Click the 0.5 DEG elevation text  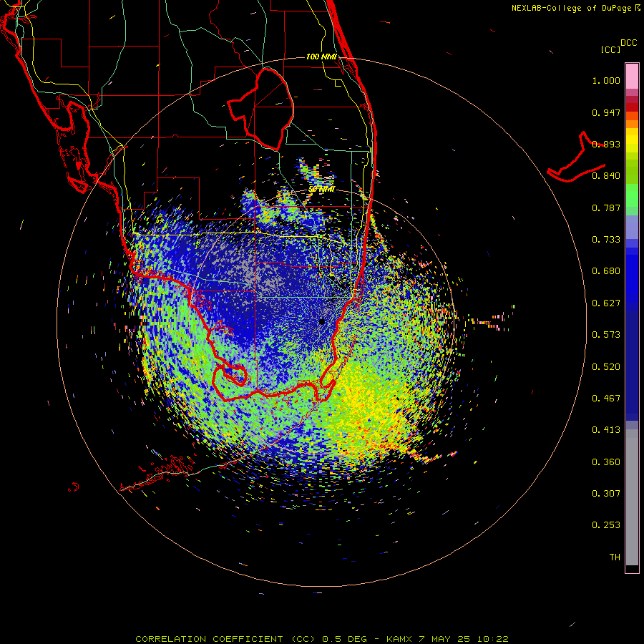(x=344, y=639)
